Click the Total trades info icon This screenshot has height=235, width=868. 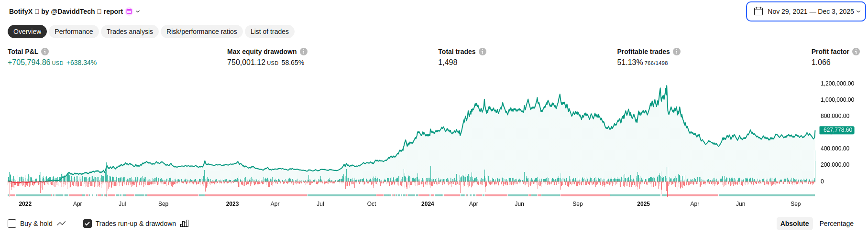(483, 52)
